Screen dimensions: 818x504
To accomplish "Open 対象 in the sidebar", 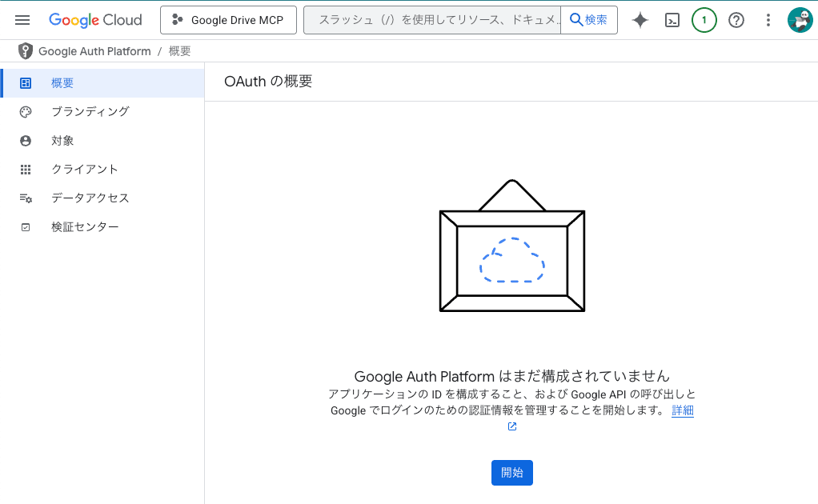I will (x=102, y=141).
